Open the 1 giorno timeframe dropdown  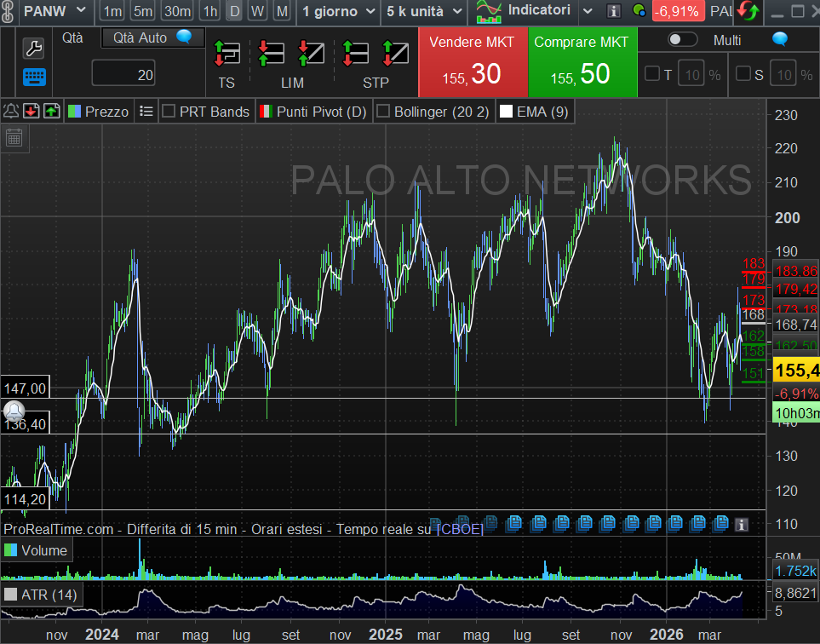tap(338, 11)
